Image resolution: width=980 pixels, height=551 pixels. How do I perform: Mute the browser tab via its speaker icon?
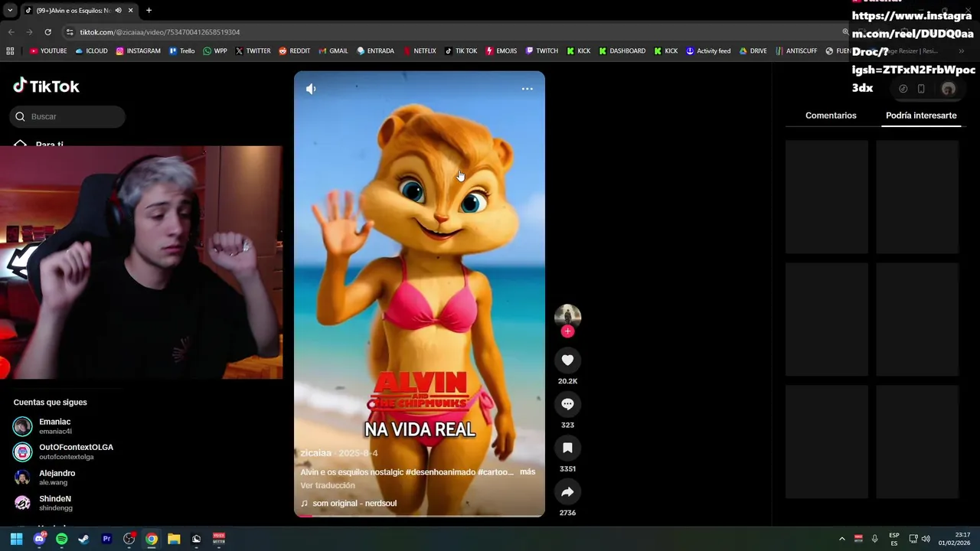[x=118, y=11]
